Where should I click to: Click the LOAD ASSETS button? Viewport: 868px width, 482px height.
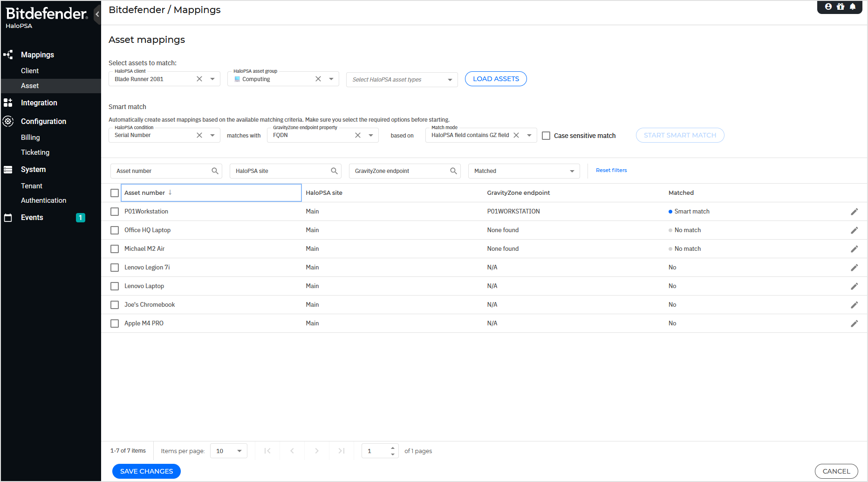(495, 78)
